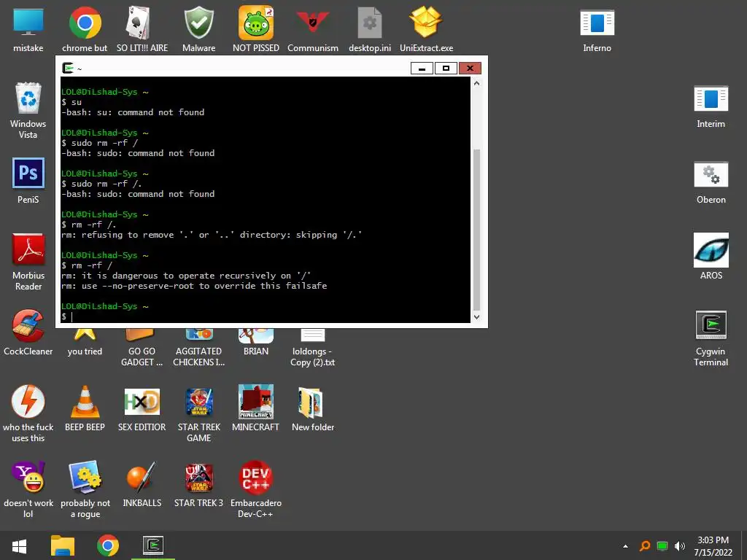The image size is (747, 560).
Task: Launch the AROS desktop icon
Action: tap(711, 257)
